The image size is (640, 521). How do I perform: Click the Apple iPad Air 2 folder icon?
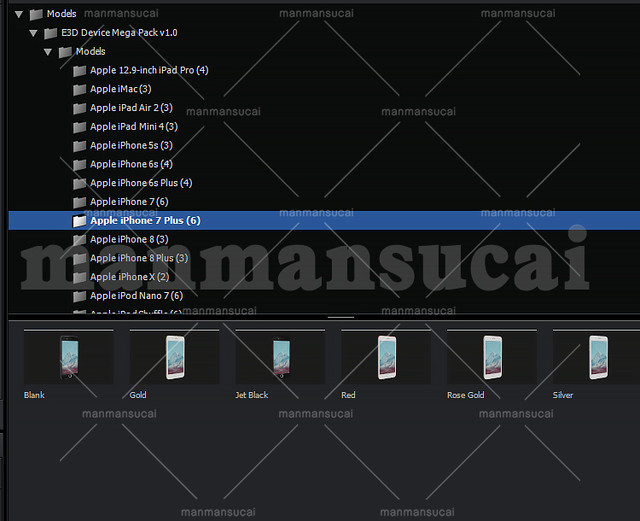coord(79,108)
